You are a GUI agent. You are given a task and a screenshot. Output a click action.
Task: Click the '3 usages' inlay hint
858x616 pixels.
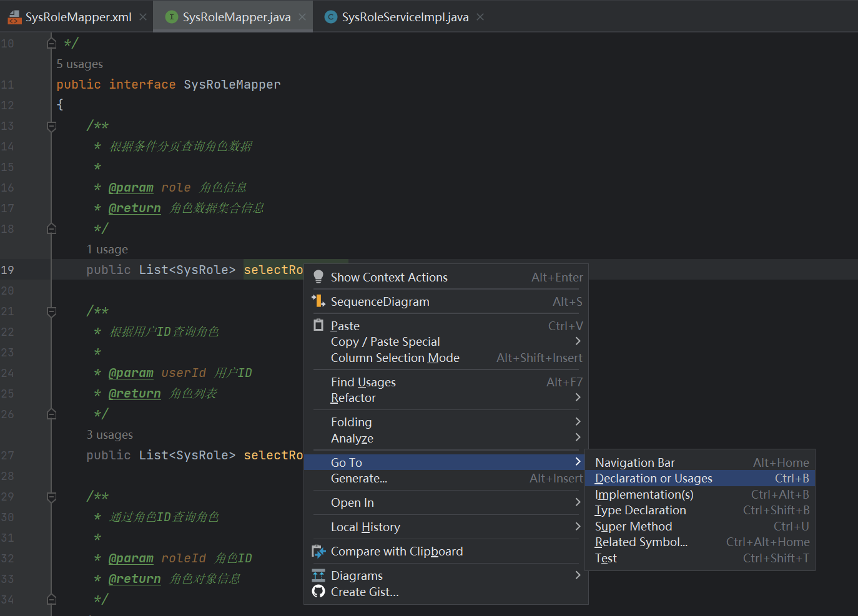(109, 434)
